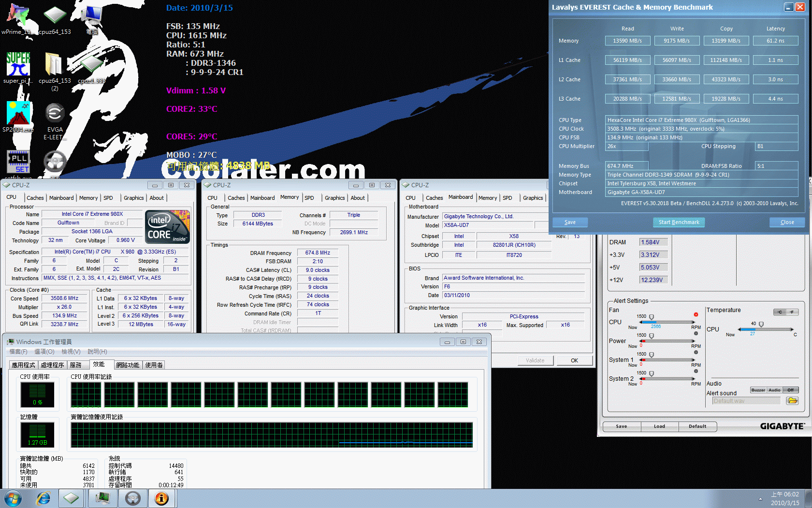Open Graphics tab in CPU-Z Mainboard window
This screenshot has height=508, width=812.
tap(533, 198)
